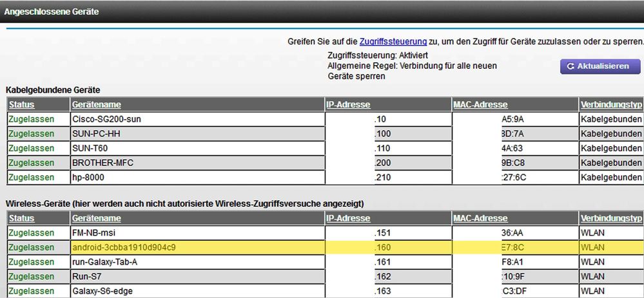Sort wired devices by Gerätename header
Image resolution: width=644 pixels, height=298 pixels.
(x=97, y=104)
